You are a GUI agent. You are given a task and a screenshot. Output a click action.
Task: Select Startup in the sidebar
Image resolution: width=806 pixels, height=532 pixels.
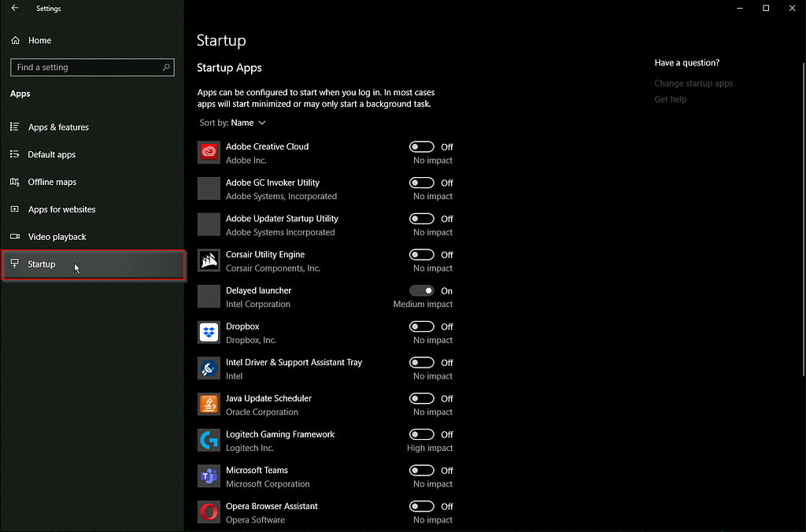point(93,264)
